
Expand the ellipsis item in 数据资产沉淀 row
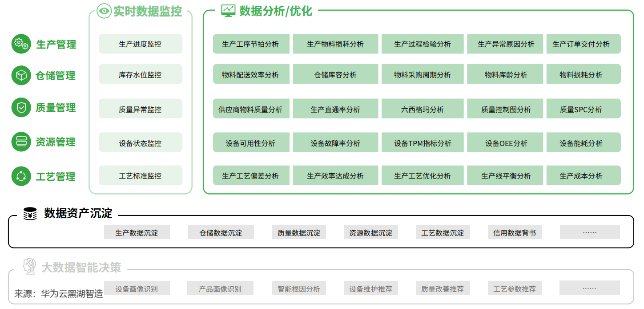click(590, 232)
